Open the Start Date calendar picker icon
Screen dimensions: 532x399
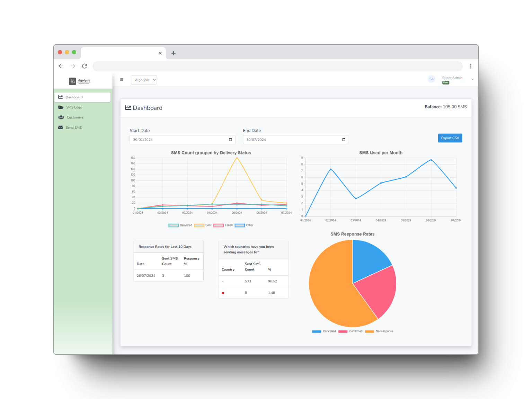[230, 140]
